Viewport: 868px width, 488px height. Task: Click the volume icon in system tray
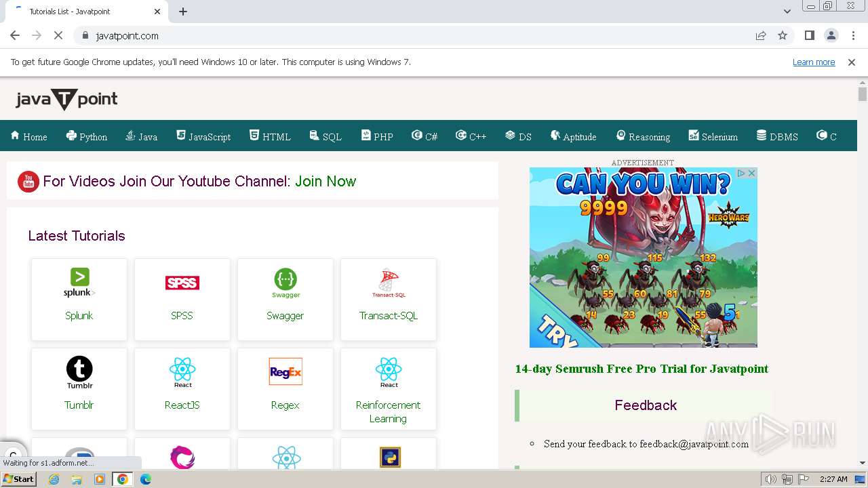pyautogui.click(x=771, y=479)
